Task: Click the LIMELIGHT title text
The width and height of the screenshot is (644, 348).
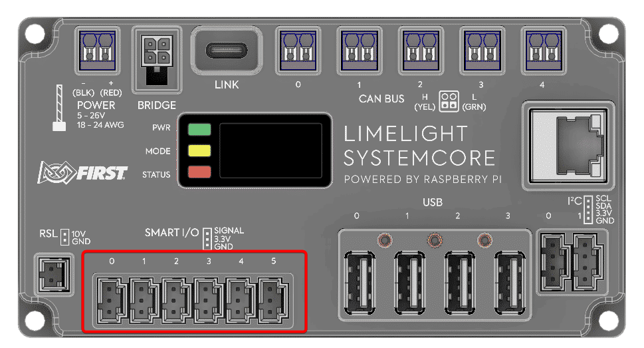Action: coord(405,134)
